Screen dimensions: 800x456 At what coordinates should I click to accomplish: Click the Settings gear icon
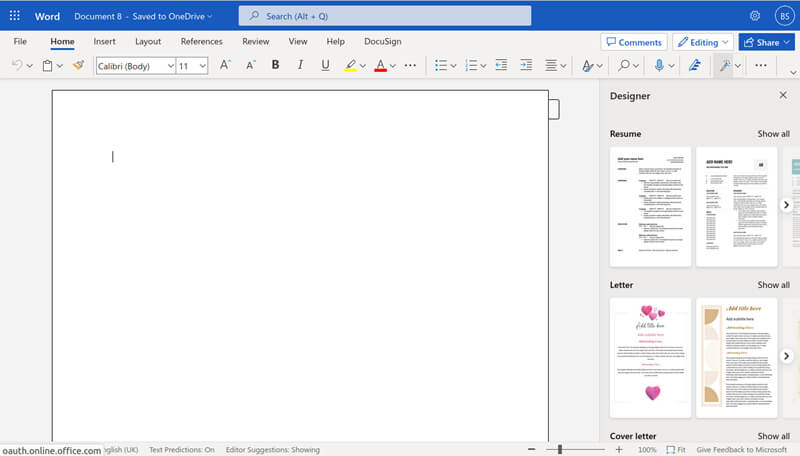pyautogui.click(x=755, y=16)
